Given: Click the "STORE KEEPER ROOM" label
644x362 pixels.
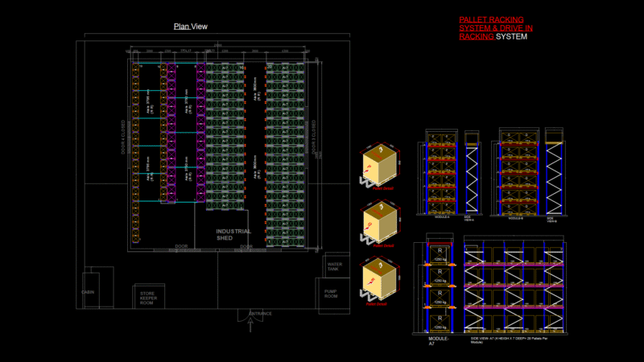Looking at the screenshot, I should tap(148, 298).
